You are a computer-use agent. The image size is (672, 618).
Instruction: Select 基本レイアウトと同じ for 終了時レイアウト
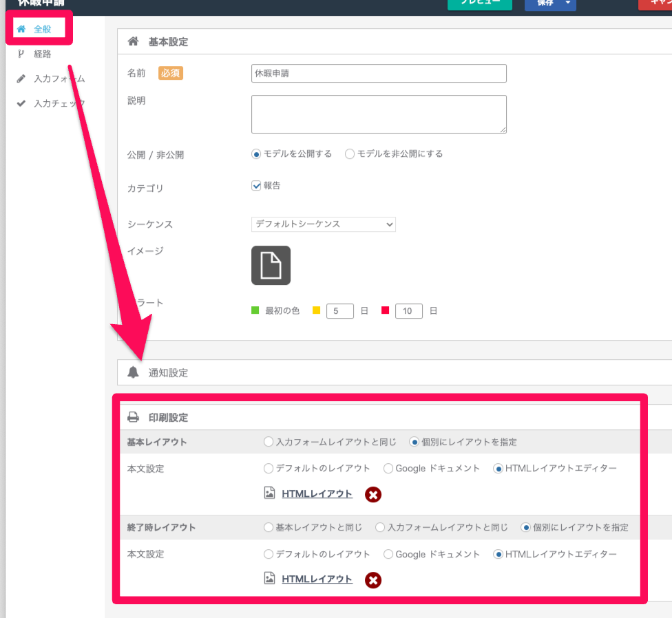269,527
